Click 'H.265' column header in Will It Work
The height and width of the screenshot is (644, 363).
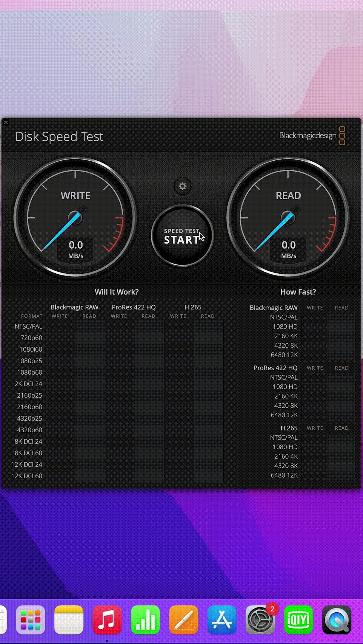pyautogui.click(x=193, y=307)
